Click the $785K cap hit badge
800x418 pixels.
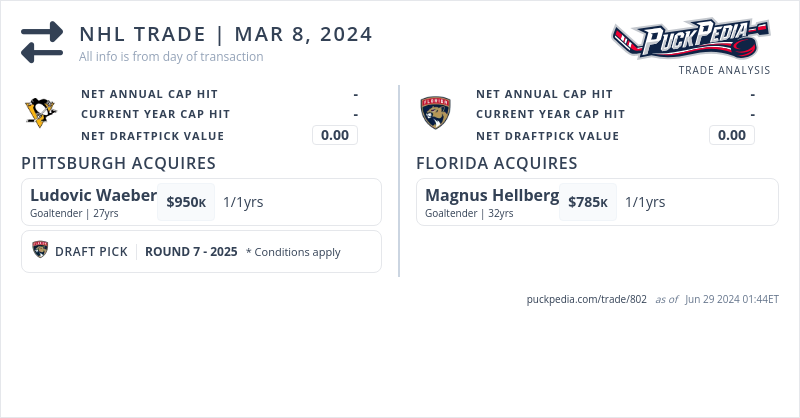tap(588, 202)
